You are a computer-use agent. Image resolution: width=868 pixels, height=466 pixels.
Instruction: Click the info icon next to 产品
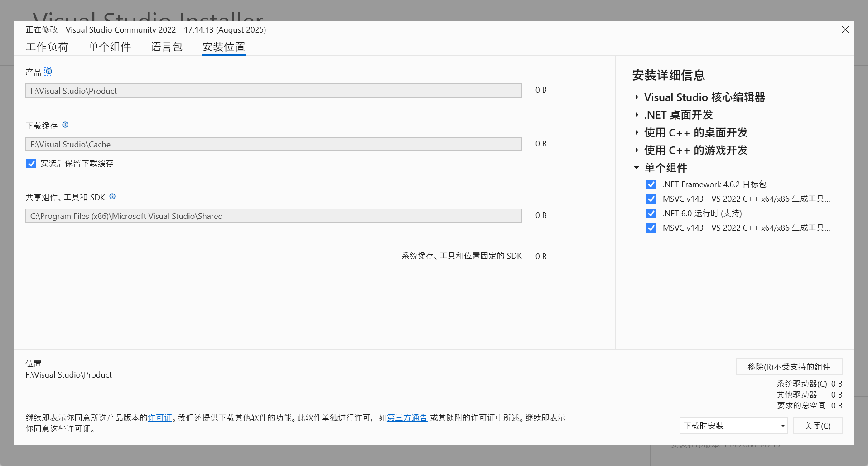pyautogui.click(x=49, y=71)
